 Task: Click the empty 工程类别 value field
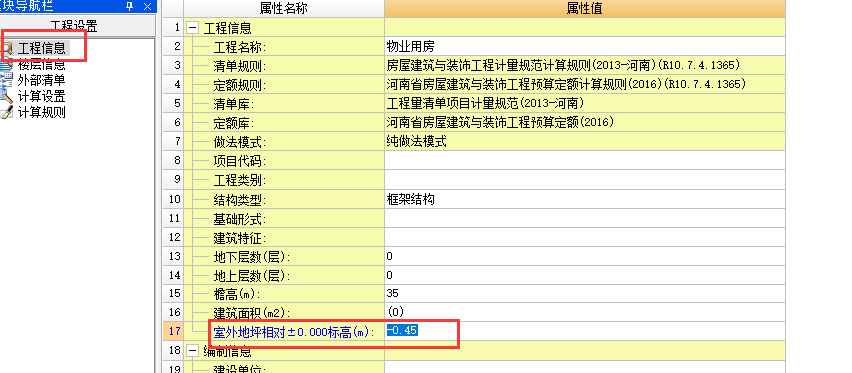(x=585, y=179)
